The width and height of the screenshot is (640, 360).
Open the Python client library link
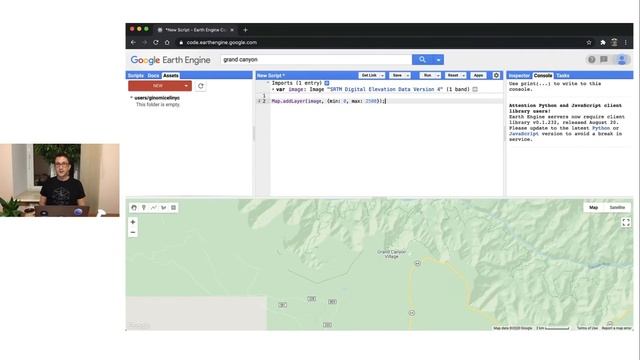[x=601, y=128]
